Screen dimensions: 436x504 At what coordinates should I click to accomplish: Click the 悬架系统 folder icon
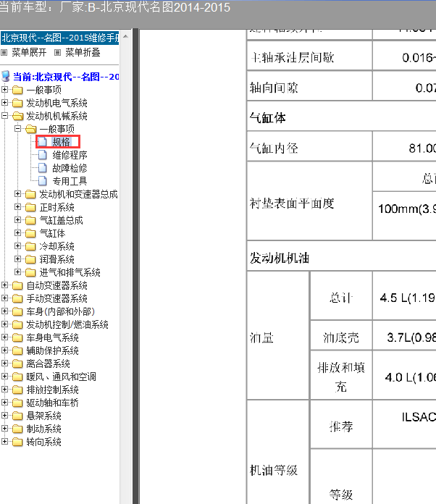coord(17,416)
